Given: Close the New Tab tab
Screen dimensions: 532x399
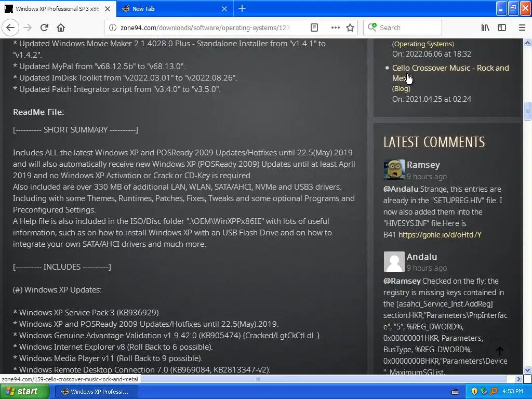Looking at the screenshot, I should click(x=224, y=9).
